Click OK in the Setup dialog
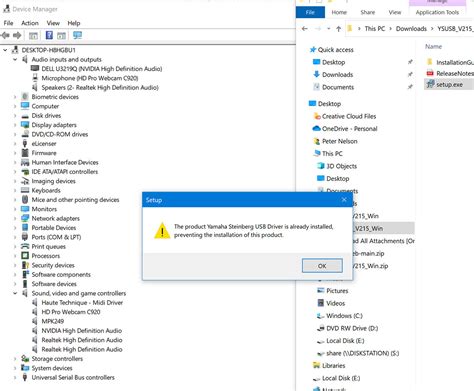This screenshot has width=474, height=391. pos(322,266)
